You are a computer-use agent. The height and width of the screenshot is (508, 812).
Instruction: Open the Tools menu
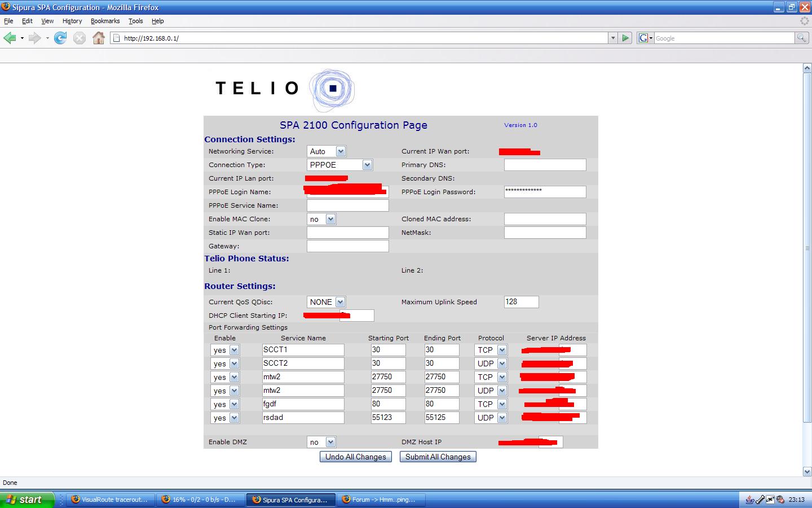click(x=136, y=21)
